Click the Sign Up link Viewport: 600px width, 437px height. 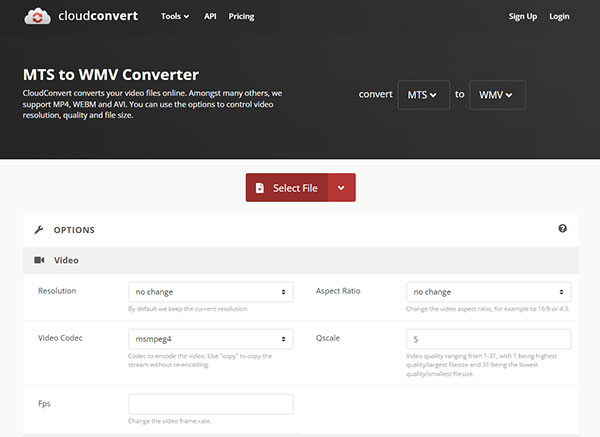(523, 16)
